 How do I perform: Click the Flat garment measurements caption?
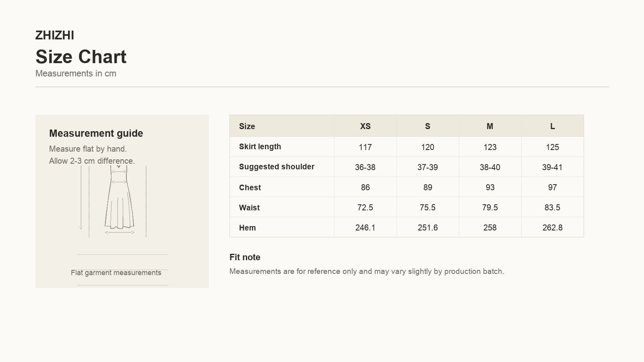(116, 273)
